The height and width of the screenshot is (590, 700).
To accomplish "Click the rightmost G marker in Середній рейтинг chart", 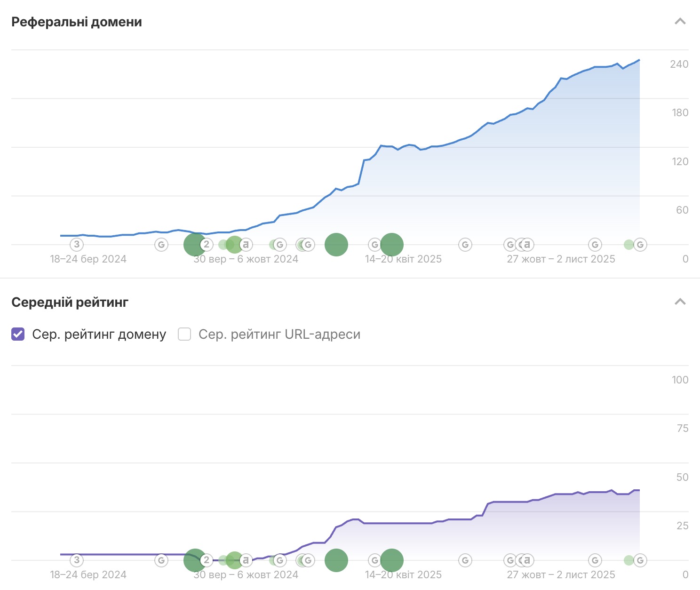I will (640, 560).
